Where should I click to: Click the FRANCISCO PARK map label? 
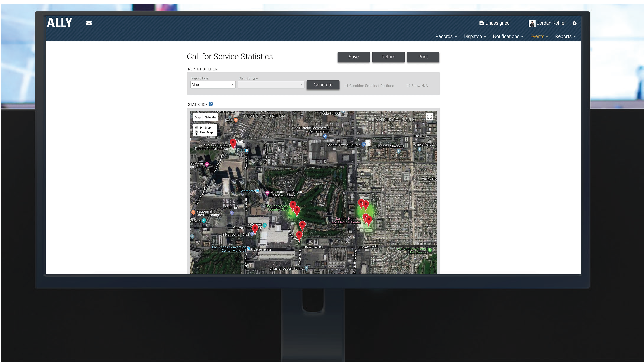point(392,120)
